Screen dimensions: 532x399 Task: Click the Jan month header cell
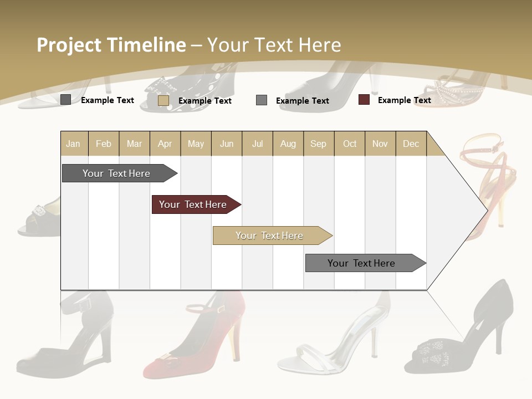(73, 144)
